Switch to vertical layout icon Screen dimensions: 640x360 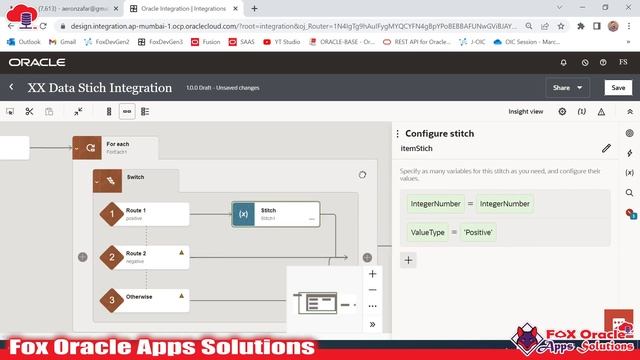pyautogui.click(x=109, y=111)
